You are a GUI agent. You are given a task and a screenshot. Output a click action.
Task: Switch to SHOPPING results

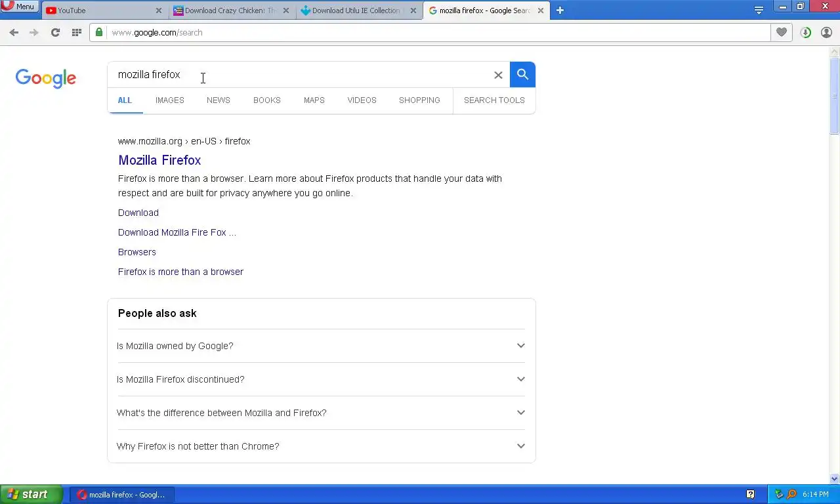(x=419, y=100)
